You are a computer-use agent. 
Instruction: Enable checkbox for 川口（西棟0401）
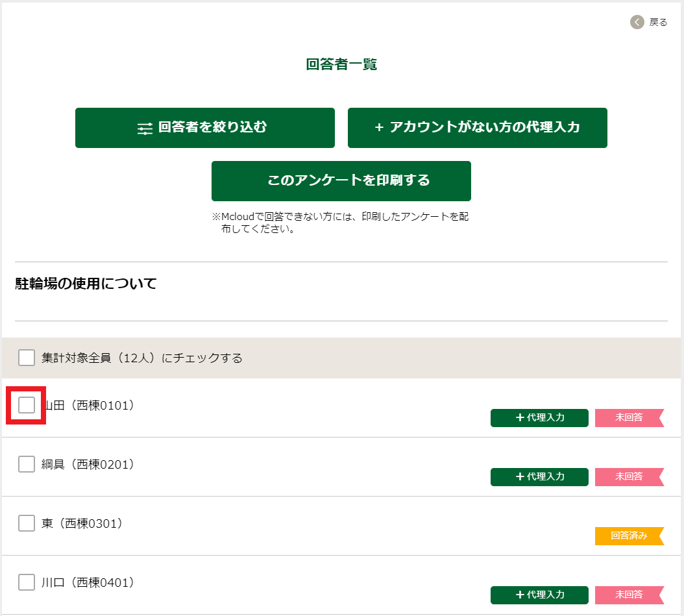(27, 582)
